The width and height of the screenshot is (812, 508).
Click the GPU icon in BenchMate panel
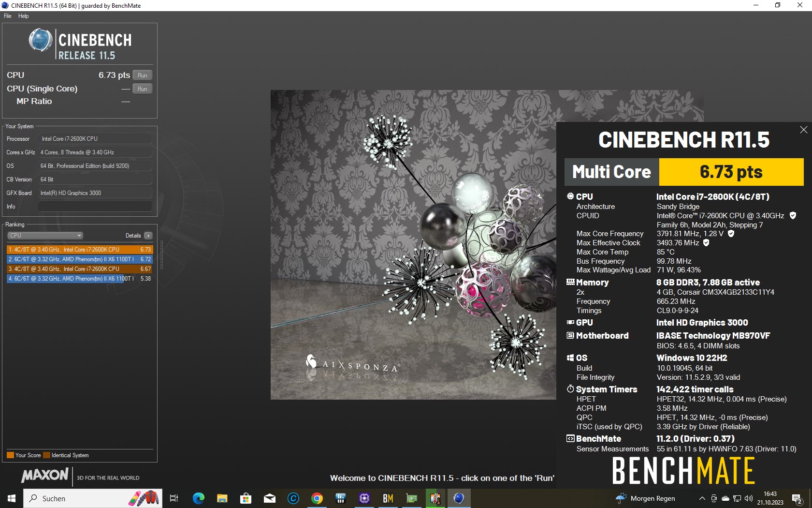(x=570, y=322)
